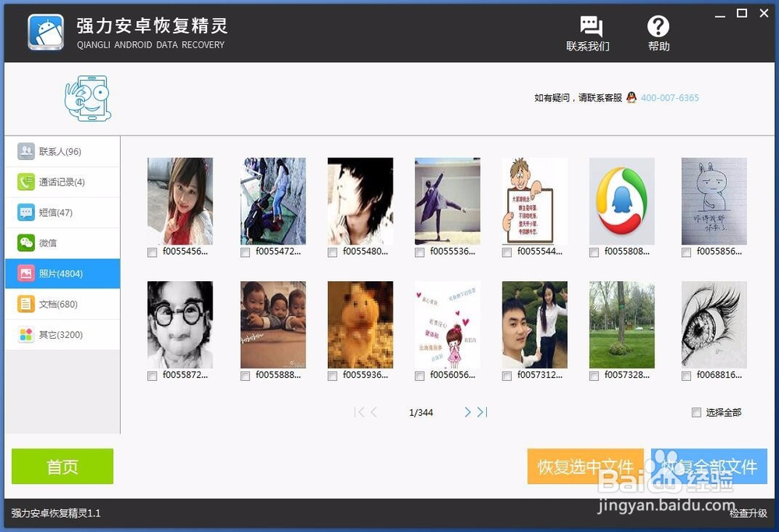Tick the checkbox for f0055936

333,376
